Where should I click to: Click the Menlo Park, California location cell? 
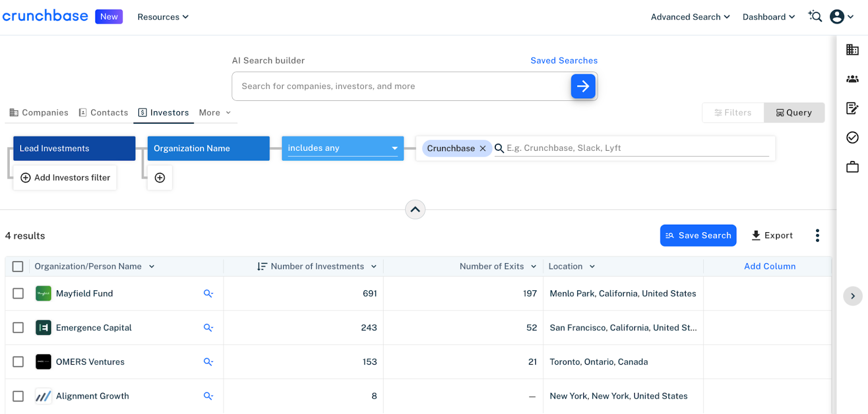[623, 294]
